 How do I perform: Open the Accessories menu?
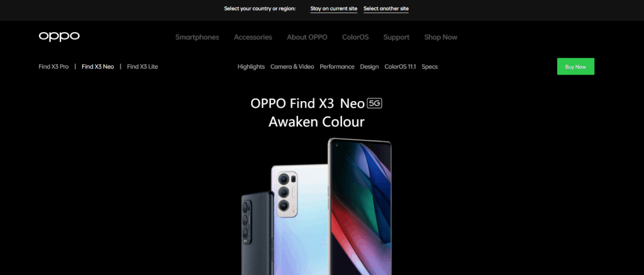(x=253, y=37)
